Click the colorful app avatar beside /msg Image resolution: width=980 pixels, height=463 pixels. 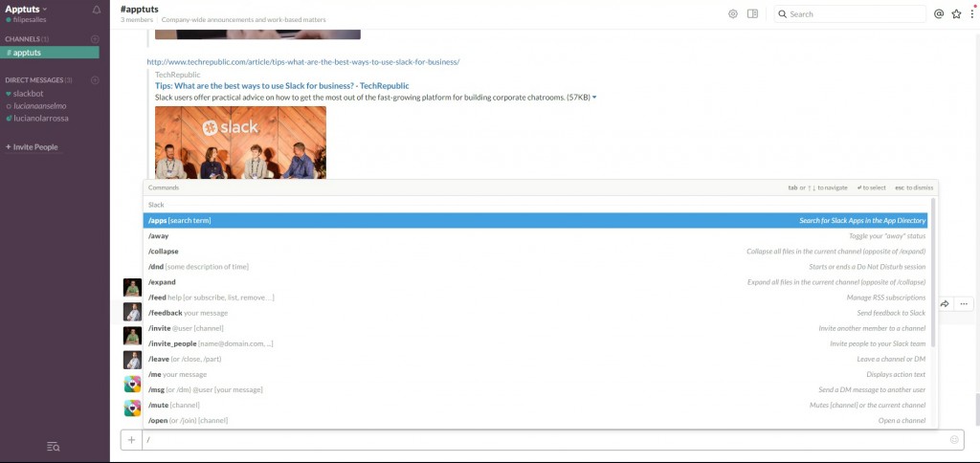pos(132,385)
